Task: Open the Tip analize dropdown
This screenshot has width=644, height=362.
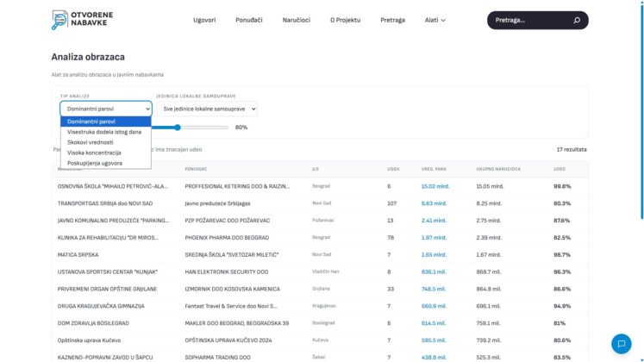Action: coord(106,109)
